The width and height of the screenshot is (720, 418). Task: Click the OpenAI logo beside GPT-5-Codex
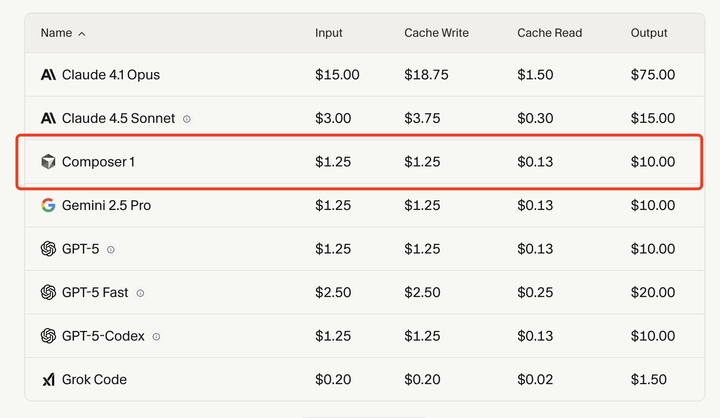click(x=48, y=336)
